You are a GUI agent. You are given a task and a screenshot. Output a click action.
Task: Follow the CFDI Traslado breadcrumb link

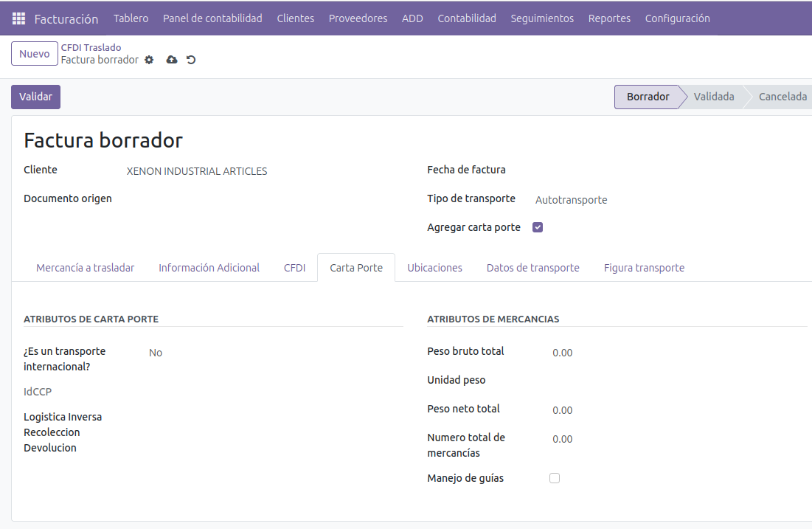[x=91, y=48]
